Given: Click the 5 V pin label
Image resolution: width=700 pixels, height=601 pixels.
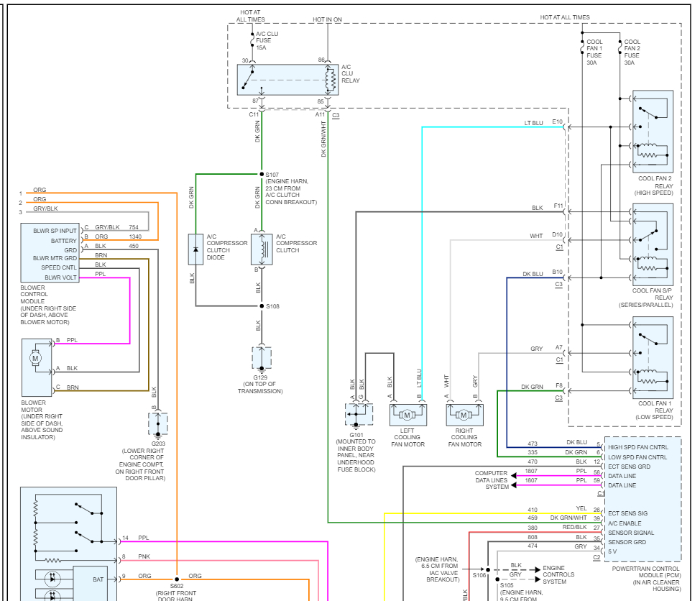Looking at the screenshot, I should coord(612,551).
